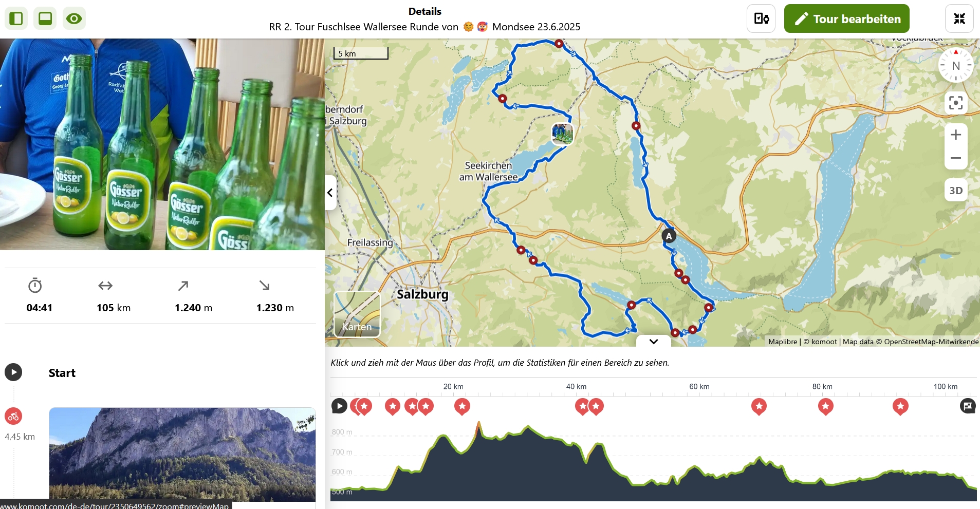Open the map settings compare icon

[x=761, y=19]
